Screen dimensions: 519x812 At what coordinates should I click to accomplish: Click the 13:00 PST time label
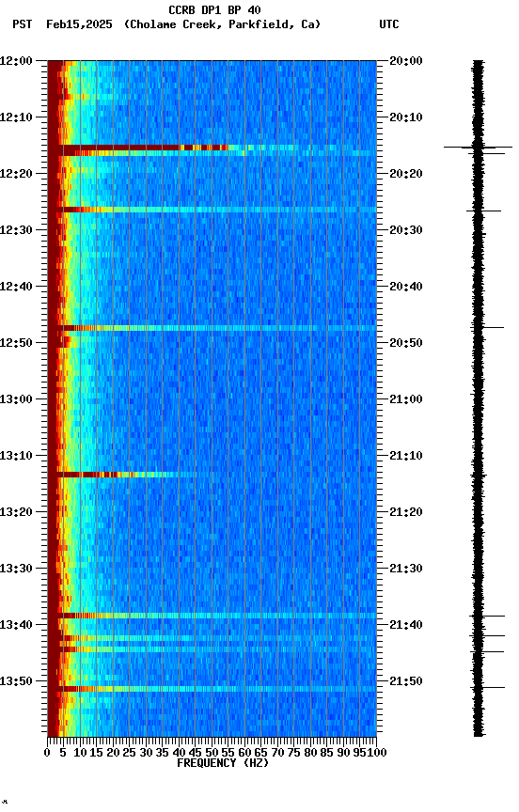(x=16, y=399)
